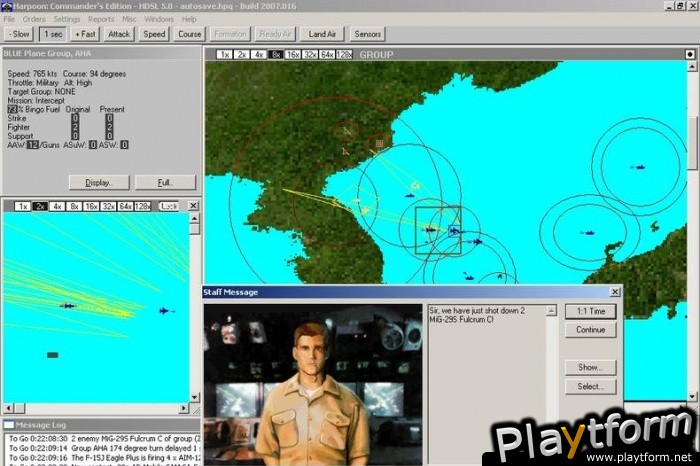Click the Land Air toolbar button
Viewport: 700px width, 466px height.
point(322,34)
